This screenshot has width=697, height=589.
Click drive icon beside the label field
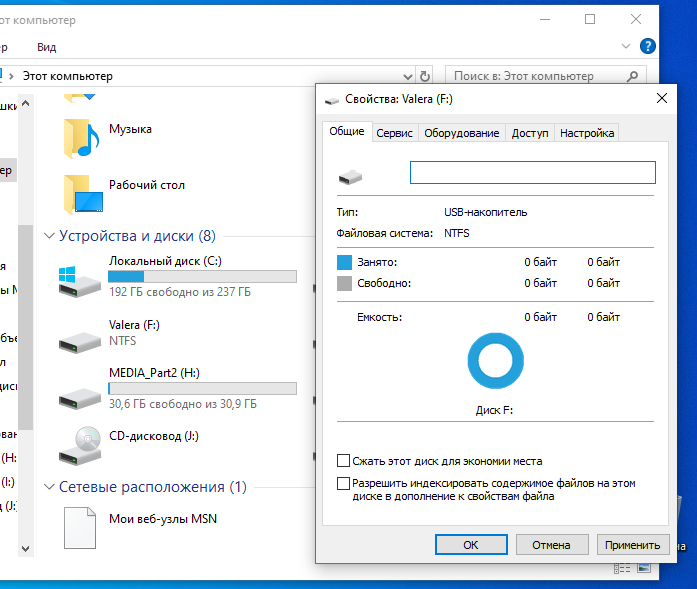[350, 177]
